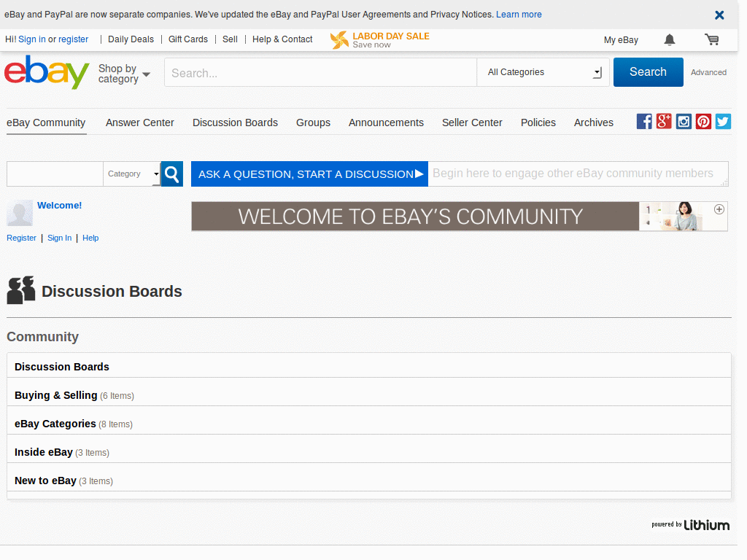Click the Discussion Boards people icon
The height and width of the screenshot is (560, 747).
(x=21, y=290)
